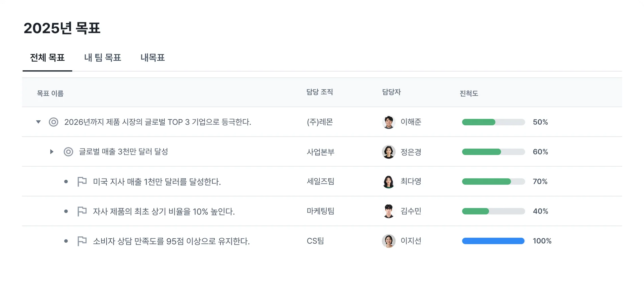644x293 pixels.
Task: Click the 진척도 column header
Action: coord(469,93)
